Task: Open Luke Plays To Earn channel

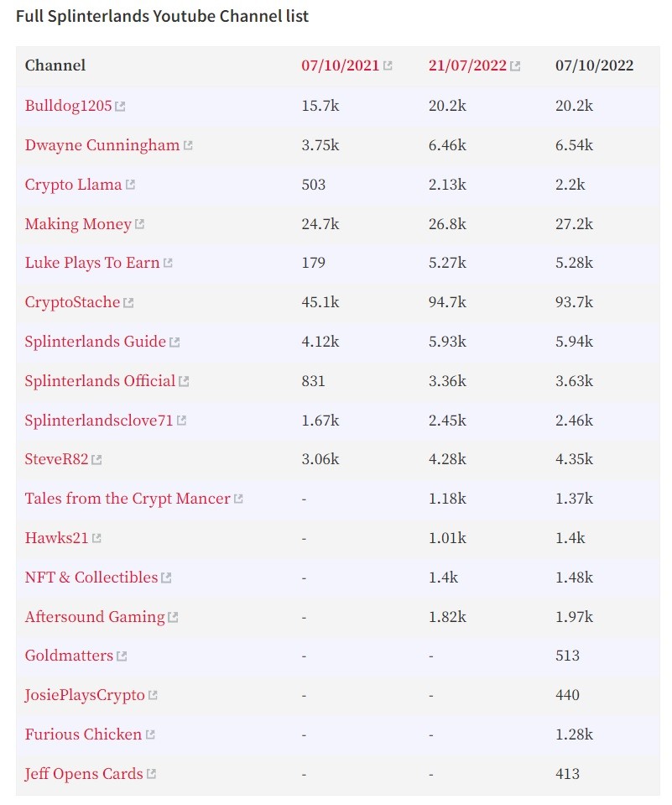Action: tap(91, 263)
